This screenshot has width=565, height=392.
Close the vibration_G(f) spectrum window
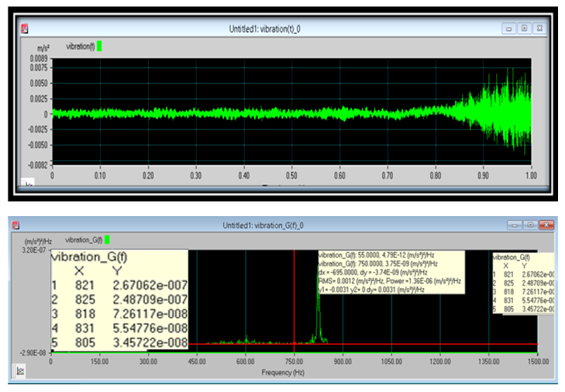pos(546,225)
